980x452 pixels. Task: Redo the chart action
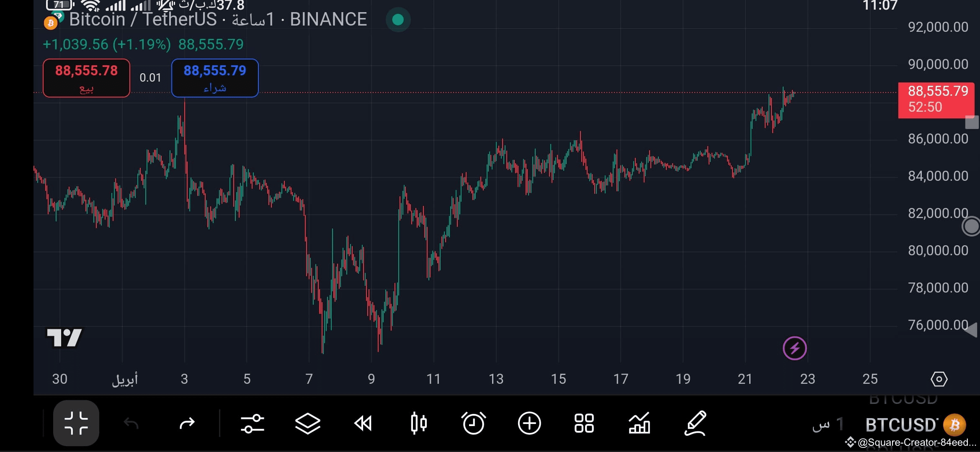point(187,424)
